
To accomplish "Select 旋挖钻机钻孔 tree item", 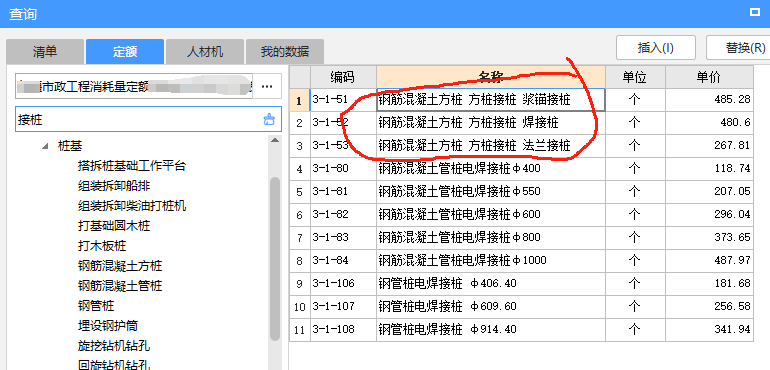I will (114, 345).
